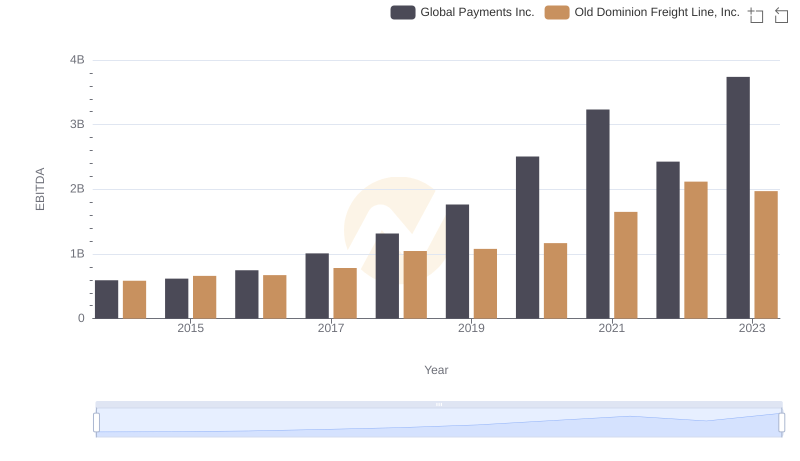The height and width of the screenshot is (461, 800).
Task: Select the Global Payments 2021 bar
Action: (597, 214)
